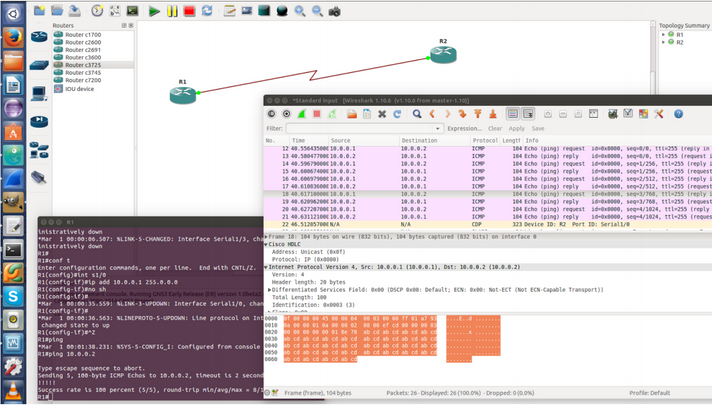This screenshot has width=712, height=406.
Task: Select Router c3725 in the Routers list
Action: 83,64
